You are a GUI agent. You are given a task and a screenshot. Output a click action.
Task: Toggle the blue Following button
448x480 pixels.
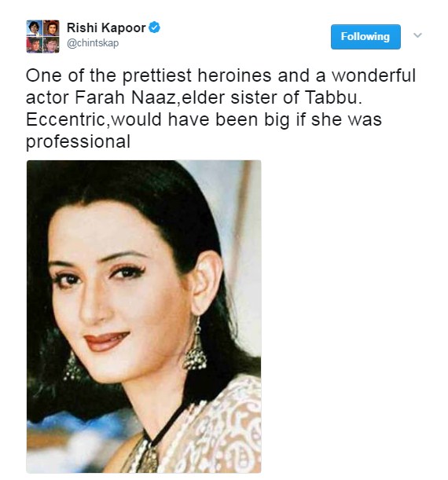[x=365, y=37]
